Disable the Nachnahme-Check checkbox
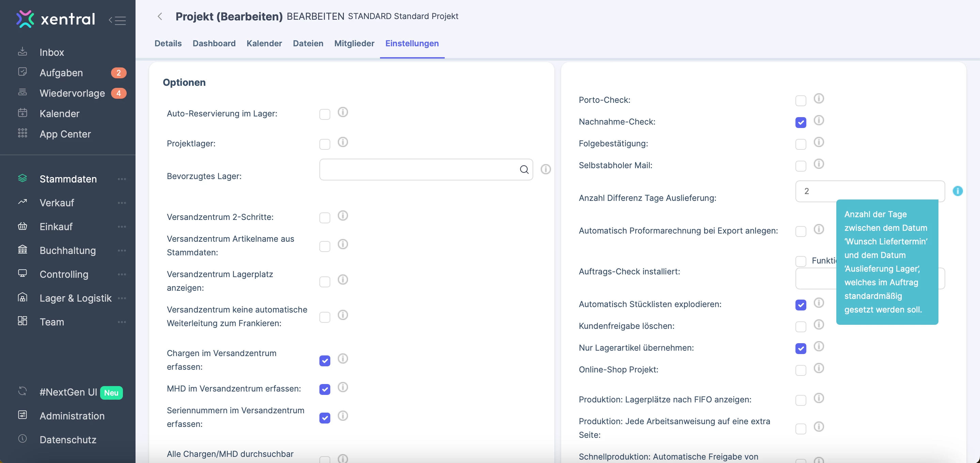 coord(801,123)
